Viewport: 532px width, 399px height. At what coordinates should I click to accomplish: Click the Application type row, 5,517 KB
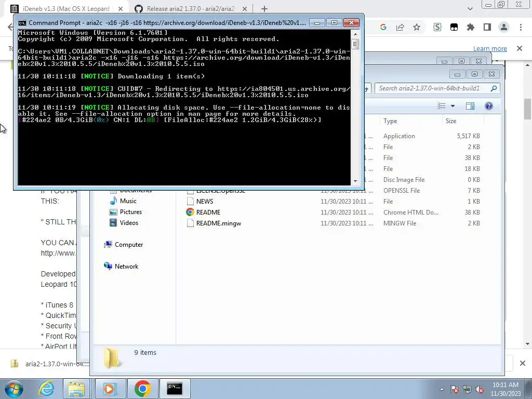click(432, 136)
